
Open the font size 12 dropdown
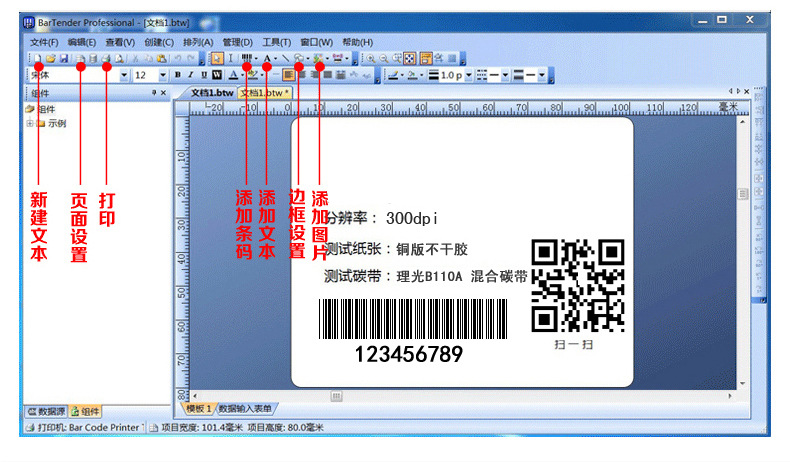pos(163,76)
